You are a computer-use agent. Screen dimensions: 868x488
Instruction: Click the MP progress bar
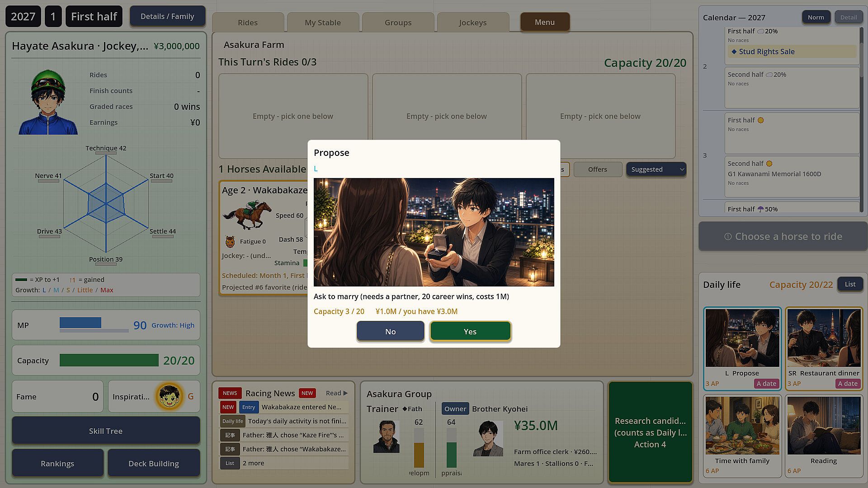pyautogui.click(x=94, y=325)
